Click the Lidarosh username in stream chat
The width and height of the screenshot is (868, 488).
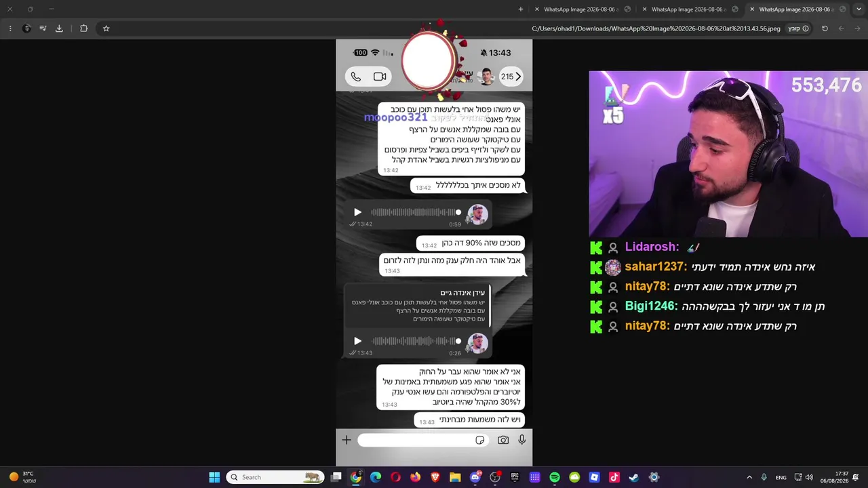pyautogui.click(x=652, y=247)
